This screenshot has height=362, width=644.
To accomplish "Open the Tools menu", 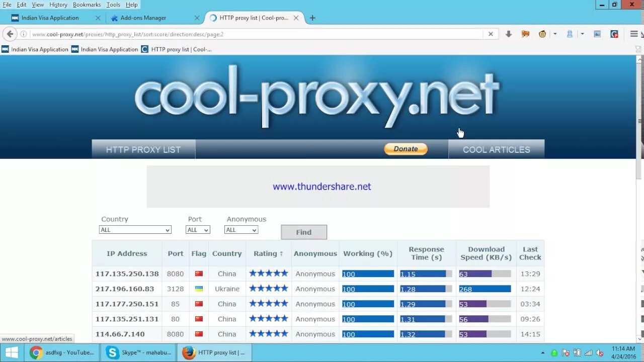I will click(113, 5).
